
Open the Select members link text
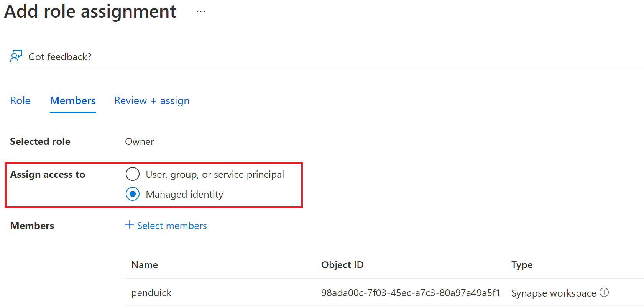[172, 226]
